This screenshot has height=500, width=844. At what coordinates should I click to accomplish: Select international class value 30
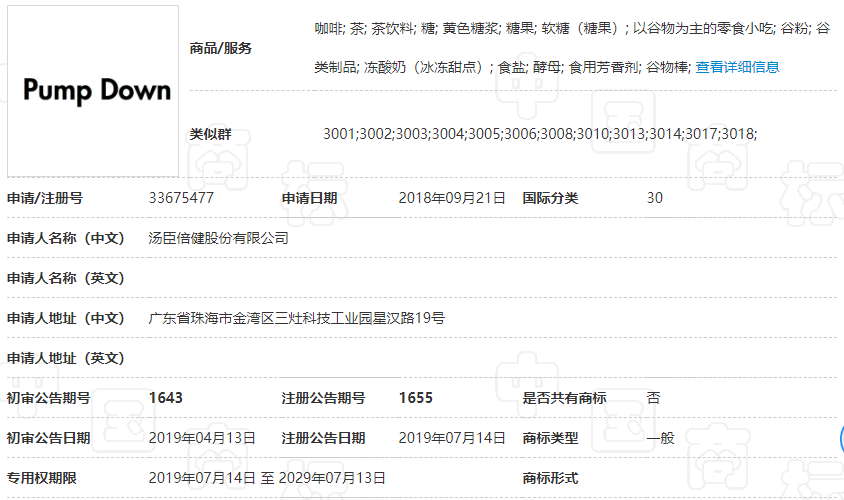click(655, 198)
